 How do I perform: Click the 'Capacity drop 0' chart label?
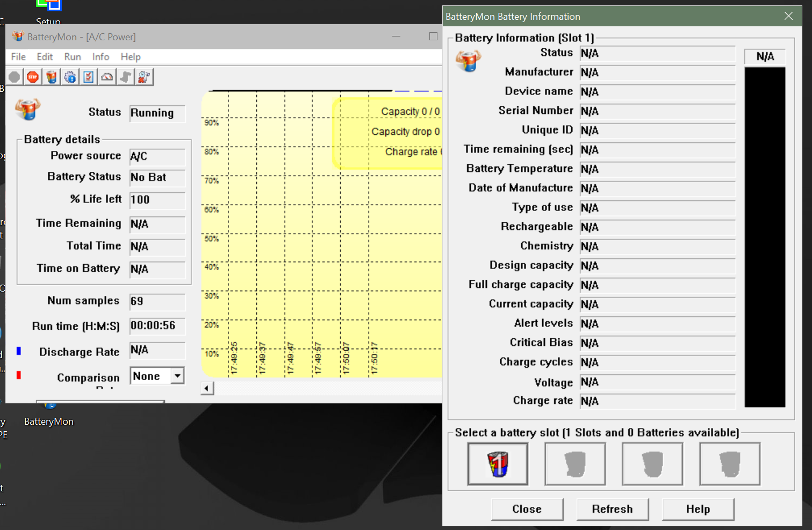406,132
